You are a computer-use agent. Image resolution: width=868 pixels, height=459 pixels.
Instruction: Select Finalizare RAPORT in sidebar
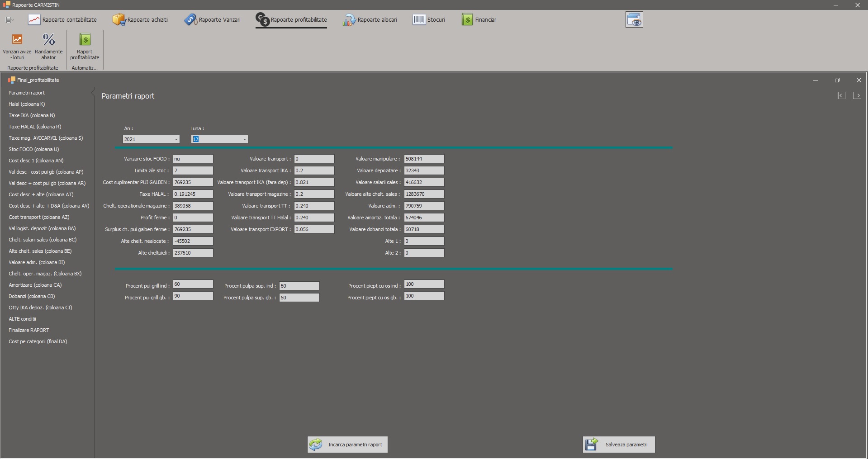(29, 330)
